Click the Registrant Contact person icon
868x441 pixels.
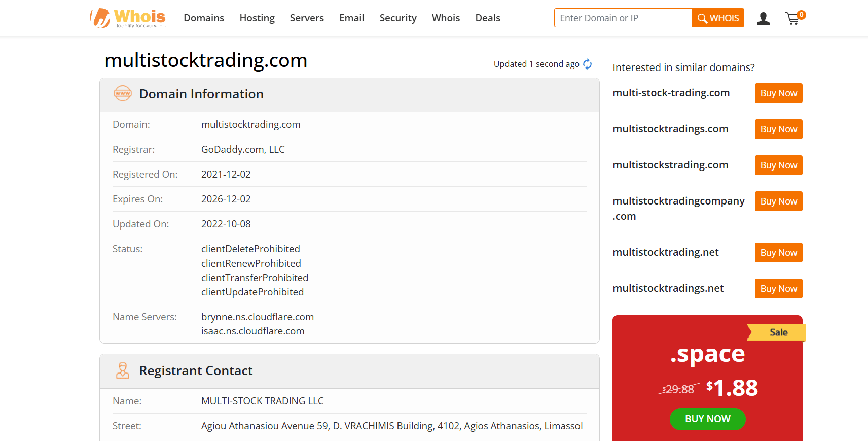[x=123, y=370]
